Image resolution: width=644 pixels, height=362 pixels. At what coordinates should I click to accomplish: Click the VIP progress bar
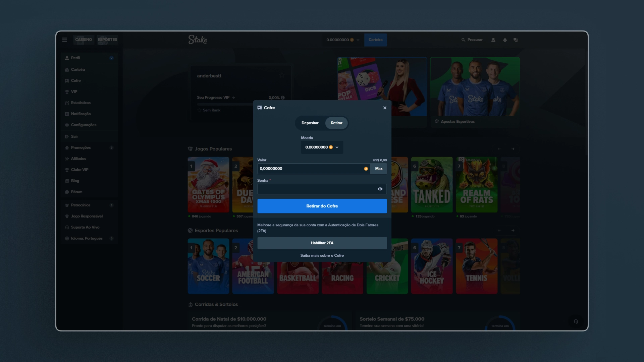coord(225,105)
